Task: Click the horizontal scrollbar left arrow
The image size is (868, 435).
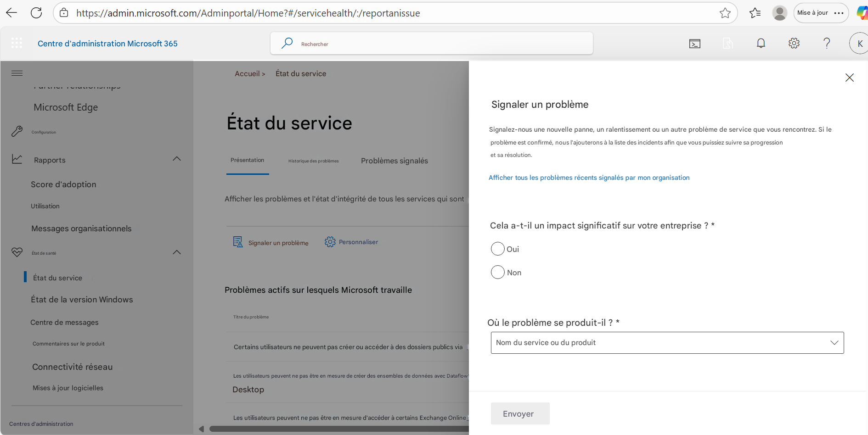Action: click(x=201, y=429)
